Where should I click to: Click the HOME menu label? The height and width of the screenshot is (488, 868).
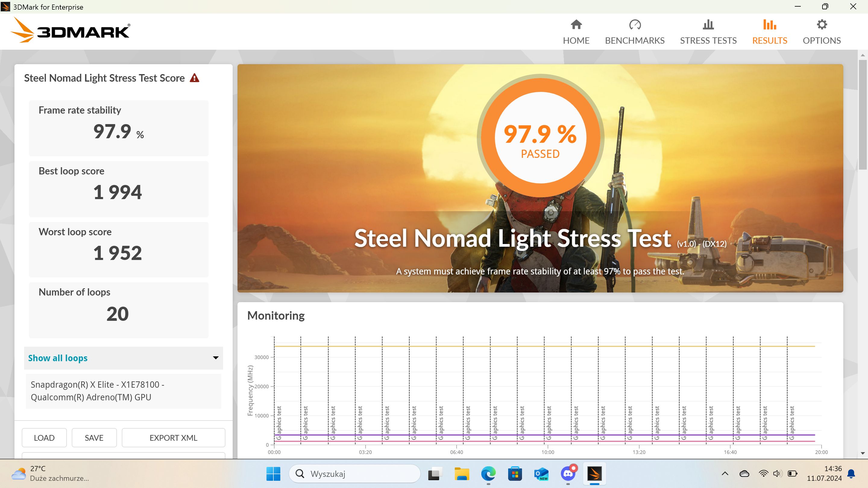click(576, 40)
